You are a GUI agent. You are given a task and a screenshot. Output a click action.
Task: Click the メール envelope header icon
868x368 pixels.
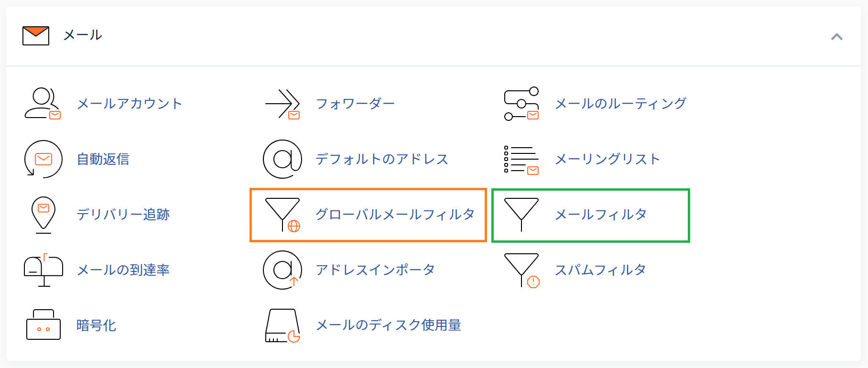tap(36, 36)
